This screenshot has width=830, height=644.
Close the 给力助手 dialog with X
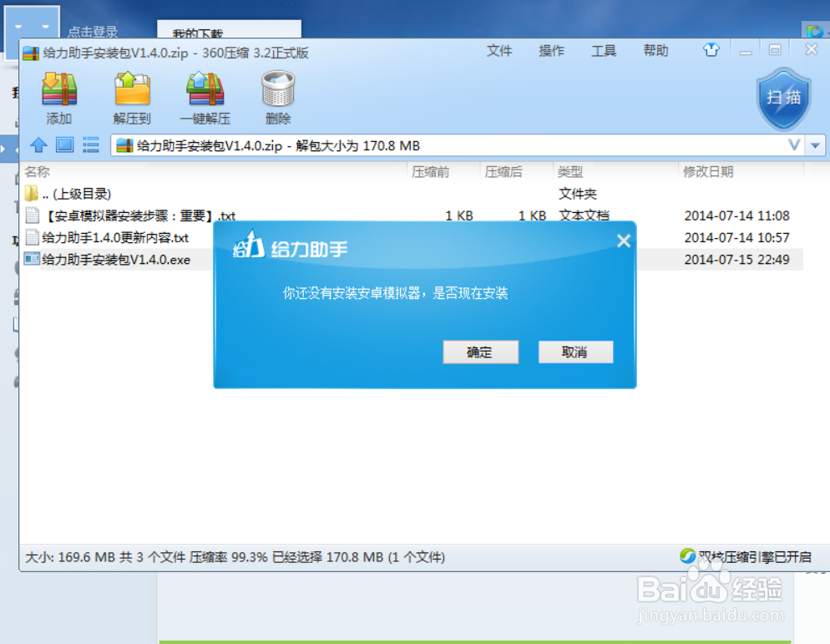tap(624, 241)
